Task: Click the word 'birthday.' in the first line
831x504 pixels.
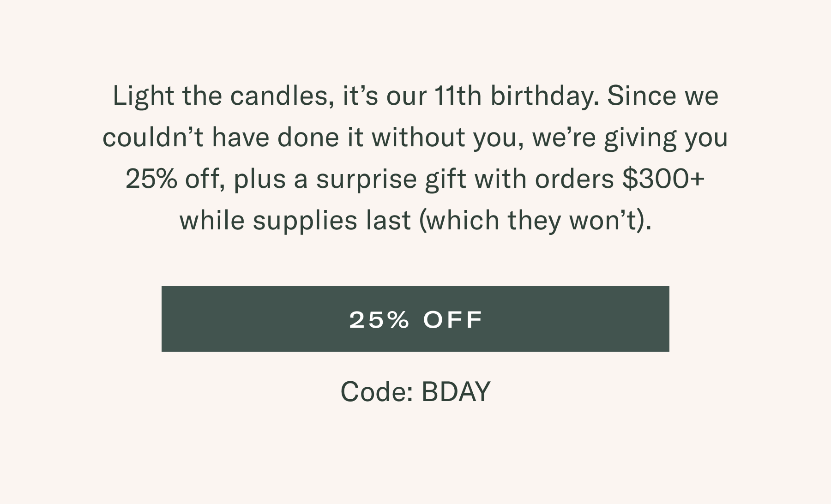Action: pyautogui.click(x=544, y=96)
